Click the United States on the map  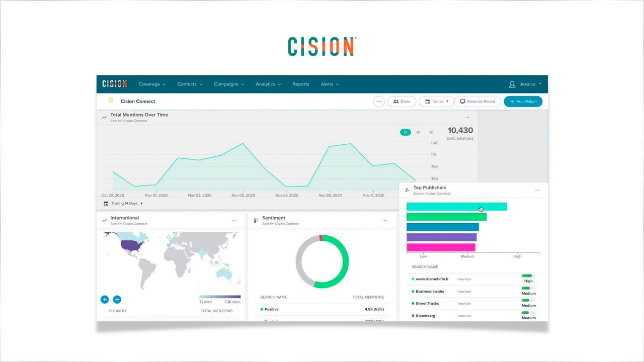coord(132,246)
